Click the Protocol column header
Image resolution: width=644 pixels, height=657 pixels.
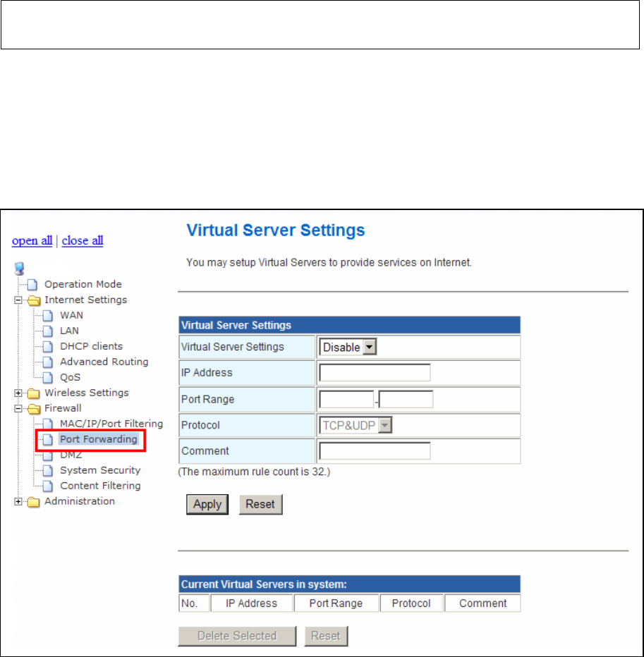pos(411,603)
